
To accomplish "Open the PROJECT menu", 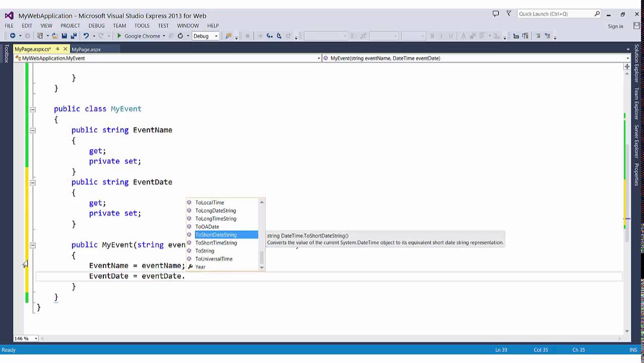I will tap(71, 26).
